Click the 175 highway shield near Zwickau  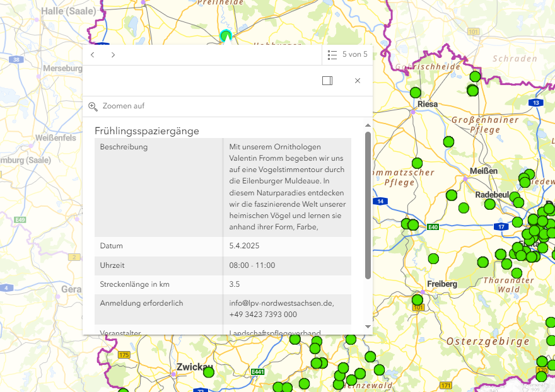pyautogui.click(x=124, y=355)
